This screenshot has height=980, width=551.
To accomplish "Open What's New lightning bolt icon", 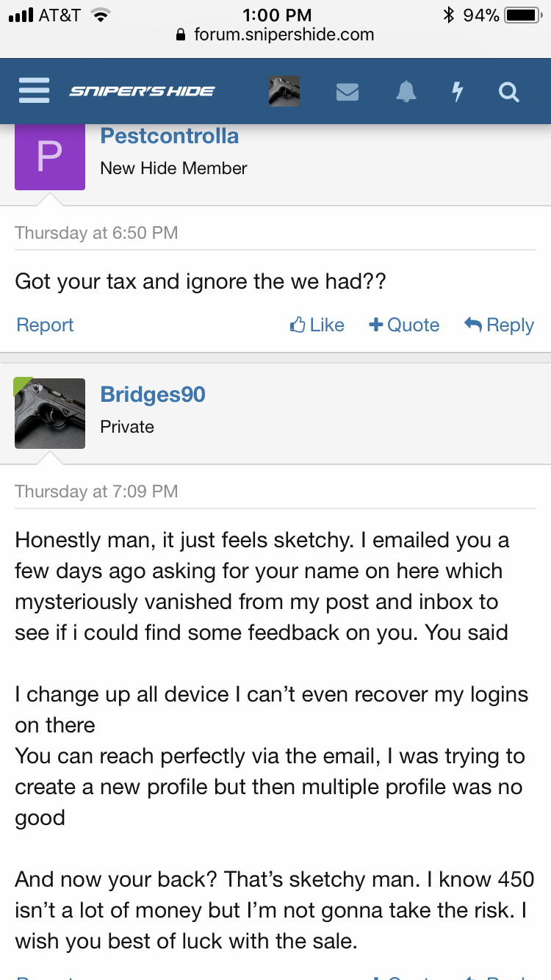I will point(458,92).
